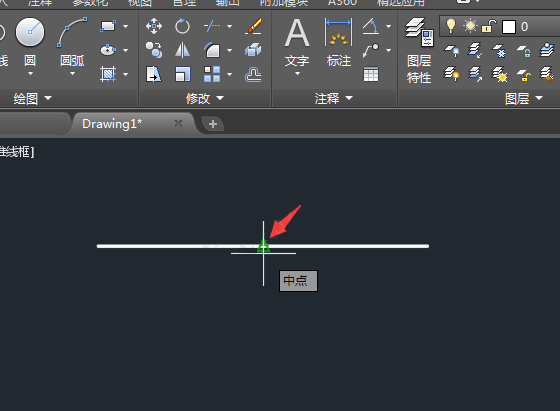The width and height of the screenshot is (560, 411).
Task: Open the Array tool dropdown arrow
Action: (230, 74)
